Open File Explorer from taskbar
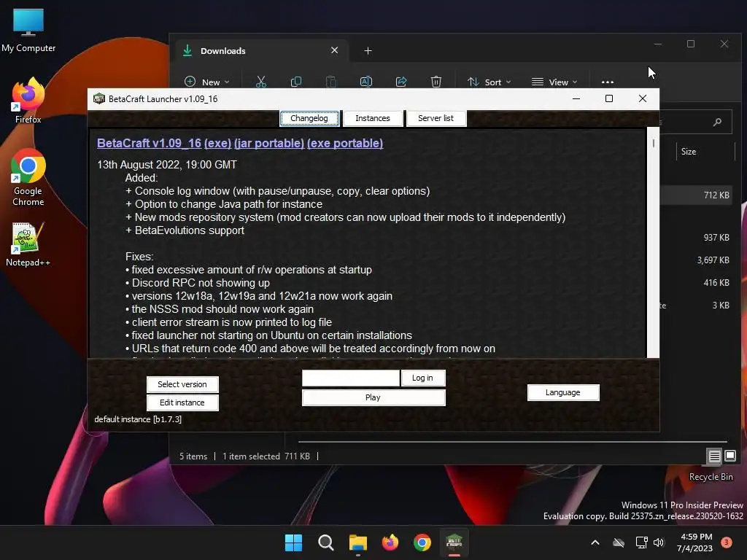This screenshot has width=747, height=560. point(357,542)
